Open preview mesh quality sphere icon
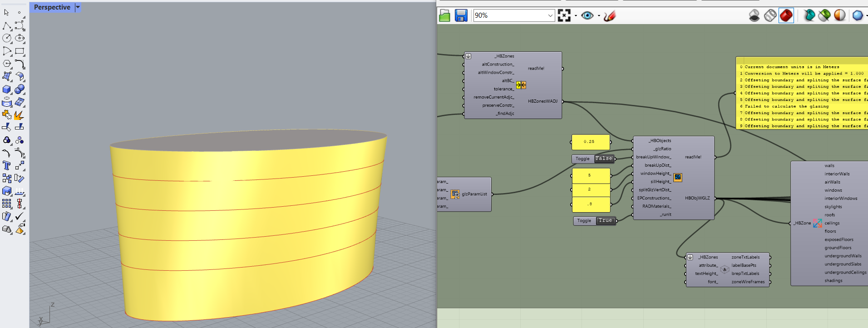This screenshot has width=868, height=328. [857, 15]
